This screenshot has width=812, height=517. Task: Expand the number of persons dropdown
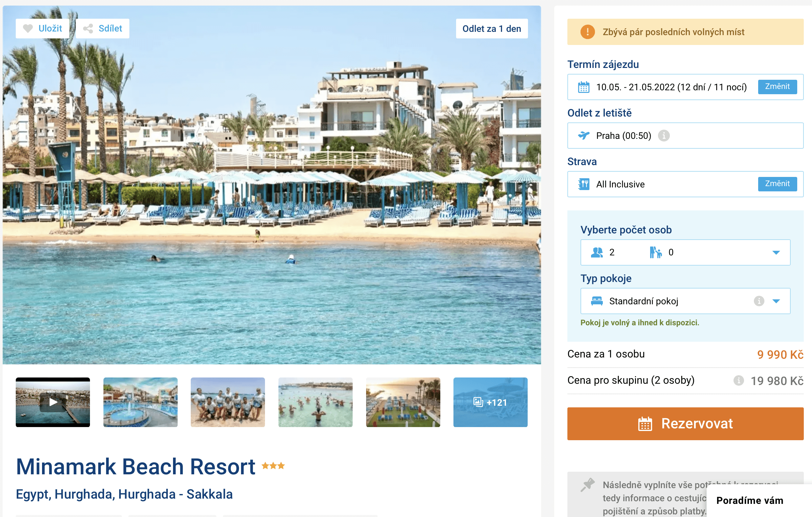coord(685,252)
